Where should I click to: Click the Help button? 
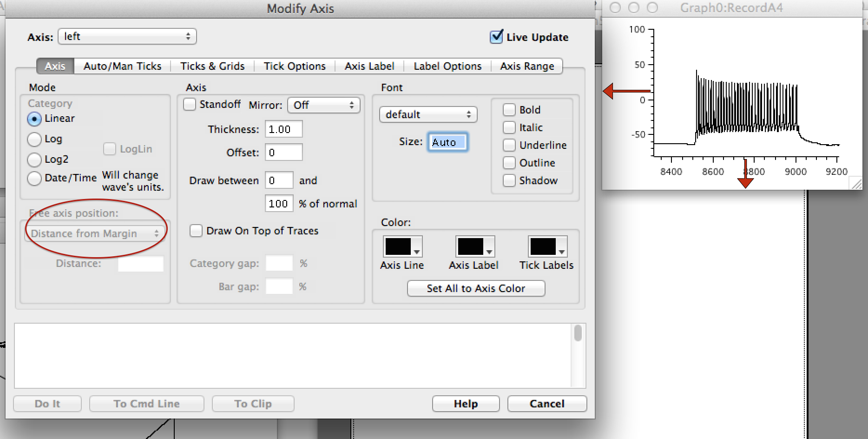(466, 404)
